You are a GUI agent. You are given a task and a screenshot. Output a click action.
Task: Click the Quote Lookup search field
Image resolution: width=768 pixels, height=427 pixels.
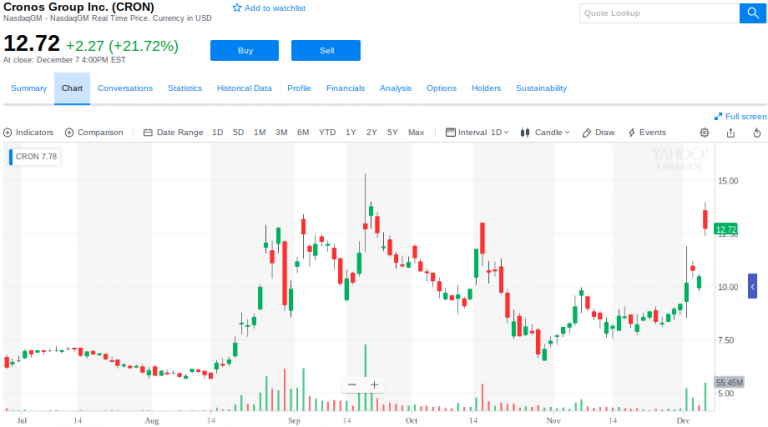pos(659,13)
